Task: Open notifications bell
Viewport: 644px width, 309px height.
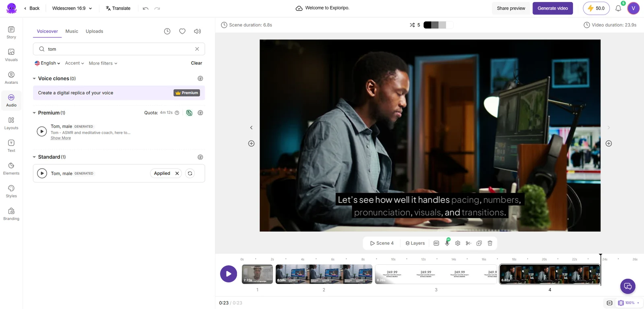Action: tap(618, 8)
